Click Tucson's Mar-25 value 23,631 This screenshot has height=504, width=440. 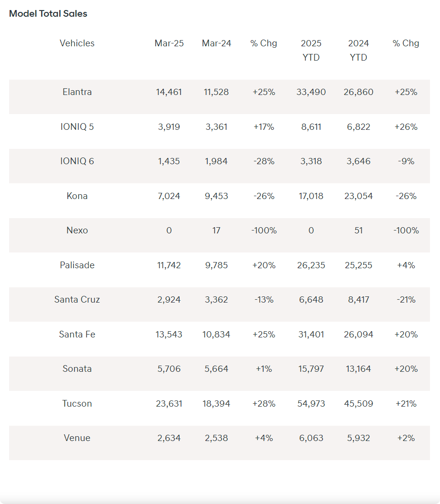pos(169,403)
